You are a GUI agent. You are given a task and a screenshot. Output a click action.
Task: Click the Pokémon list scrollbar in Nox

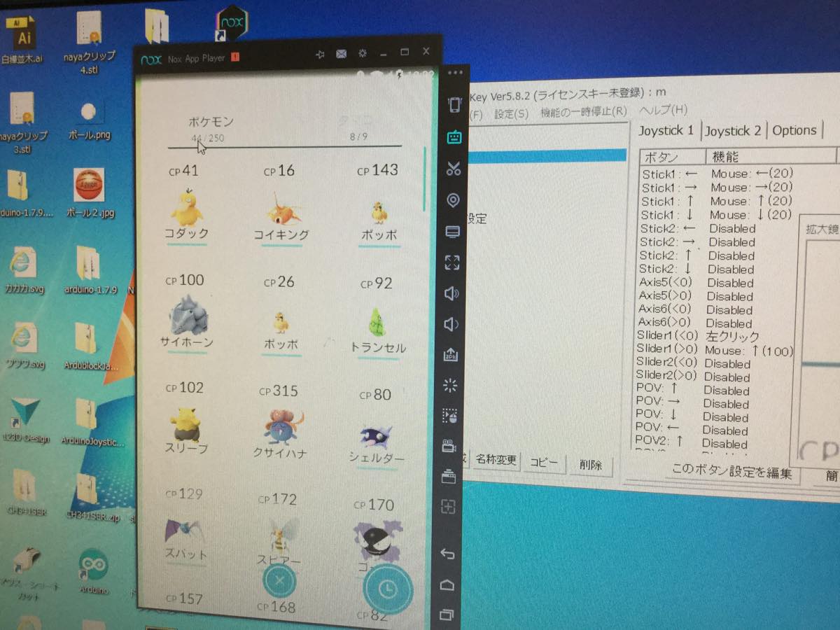pyautogui.click(x=424, y=179)
